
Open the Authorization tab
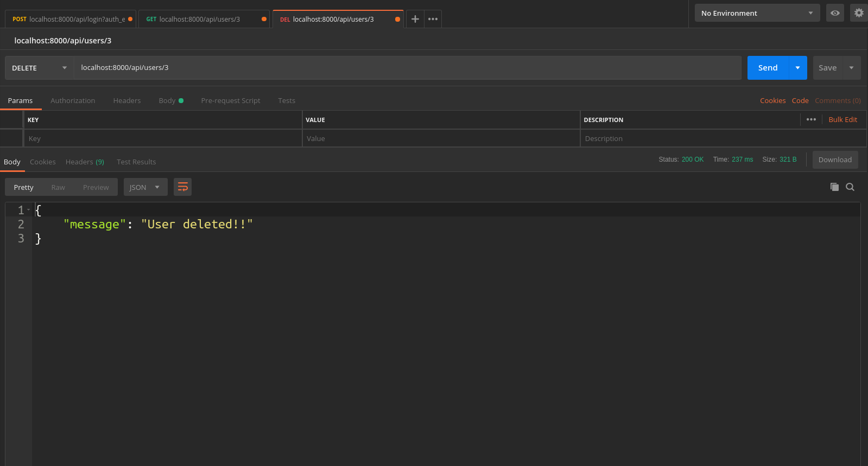click(x=73, y=100)
